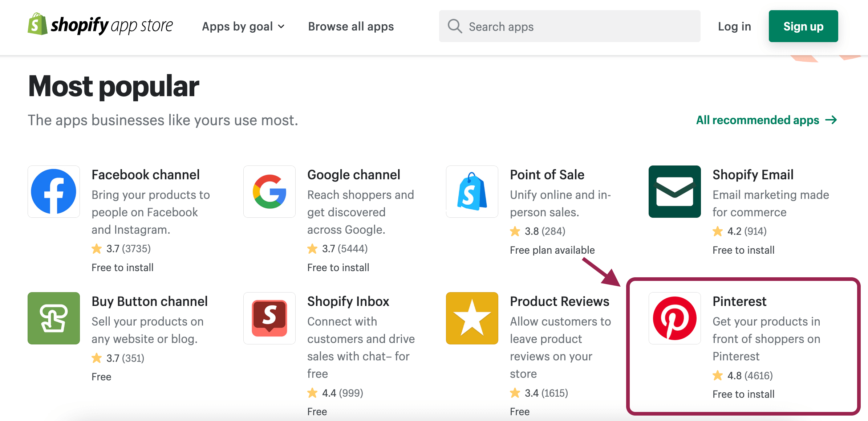Open the Buy Button channel app icon
Viewport: 868px width, 421px height.
point(54,318)
